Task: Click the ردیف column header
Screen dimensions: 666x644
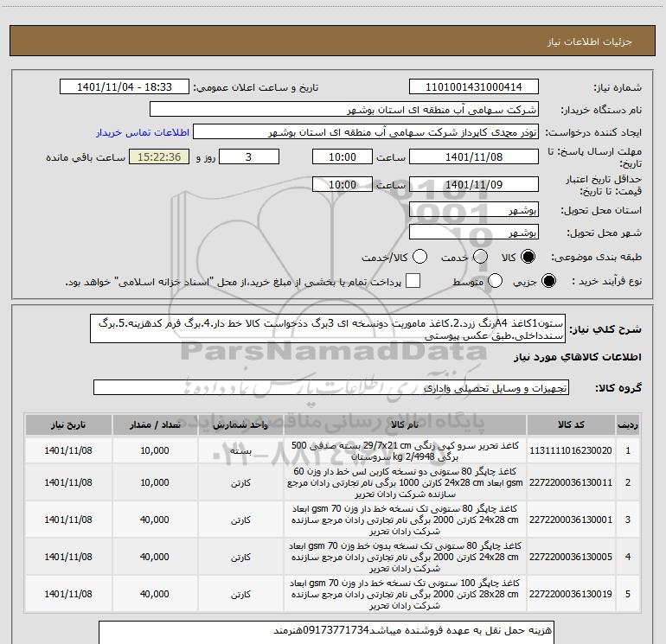Action: (x=628, y=425)
